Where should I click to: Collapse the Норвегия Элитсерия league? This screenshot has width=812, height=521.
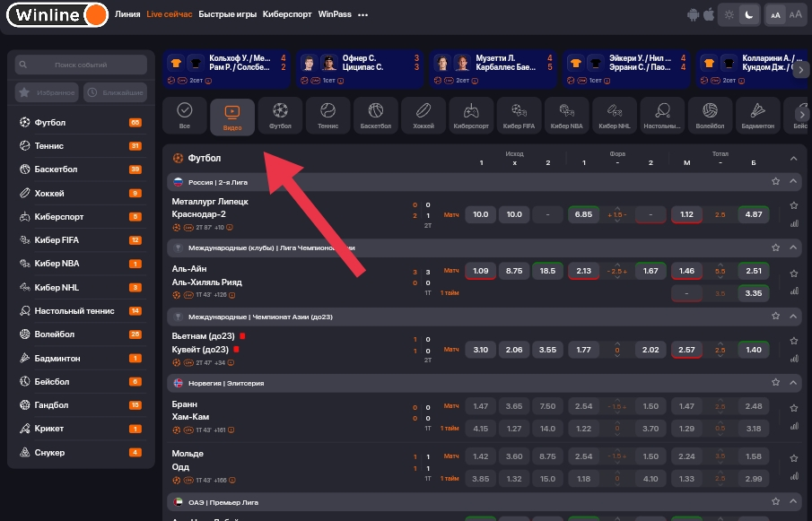coord(793,382)
